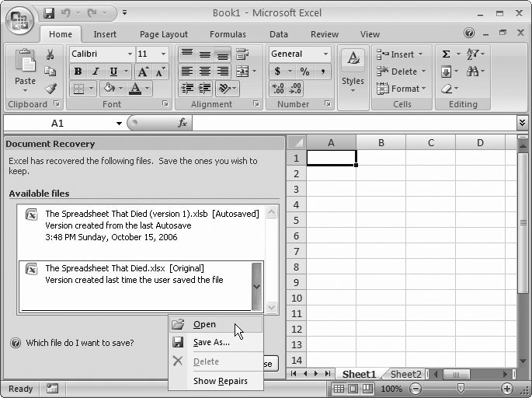Image resolution: width=532 pixels, height=398 pixels.
Task: Click the Save icon in Quick Access Toolbar
Action: (x=50, y=13)
